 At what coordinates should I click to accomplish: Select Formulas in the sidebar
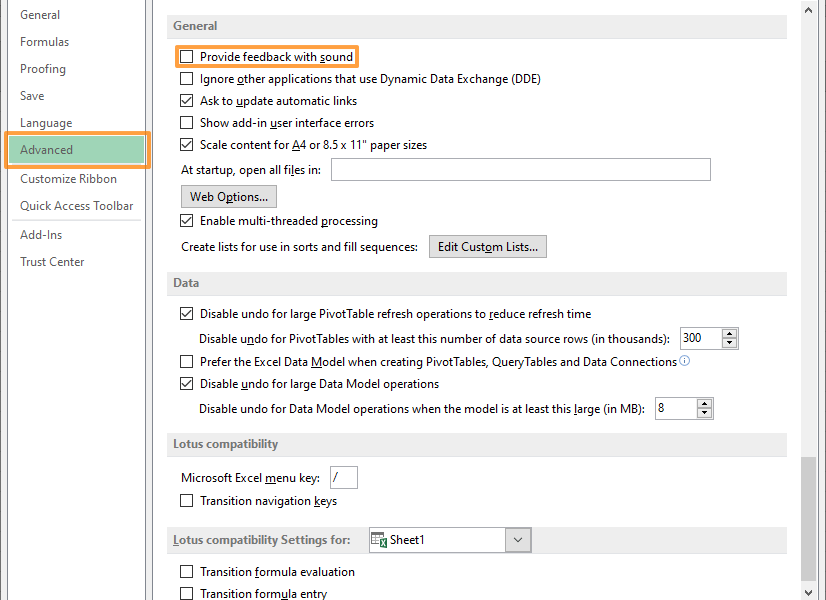point(44,41)
